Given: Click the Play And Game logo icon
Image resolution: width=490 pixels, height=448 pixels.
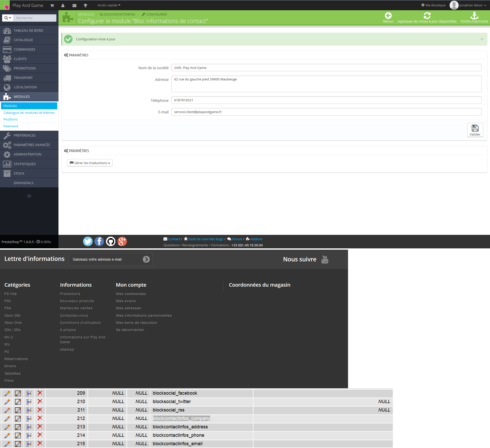Looking at the screenshot, I should tap(5, 5).
